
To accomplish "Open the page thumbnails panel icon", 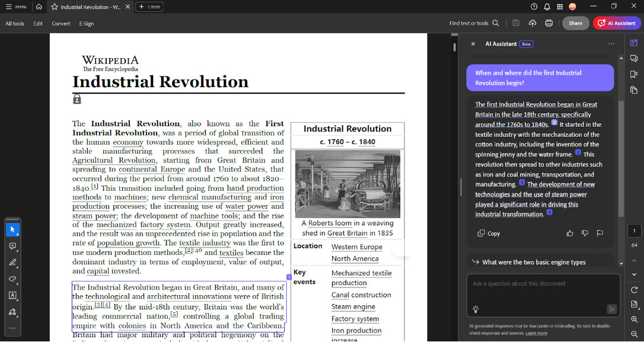I will point(634,90).
